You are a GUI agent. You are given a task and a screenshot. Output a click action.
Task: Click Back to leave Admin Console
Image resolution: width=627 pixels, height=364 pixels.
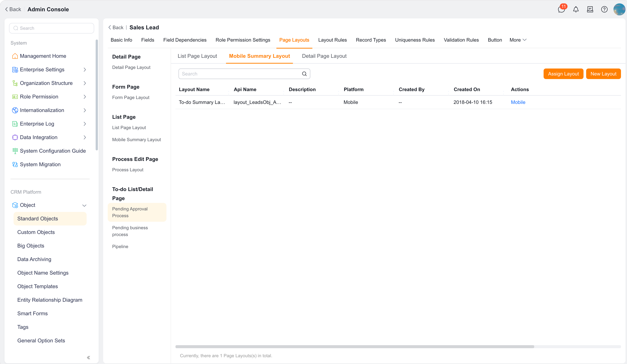coord(13,9)
